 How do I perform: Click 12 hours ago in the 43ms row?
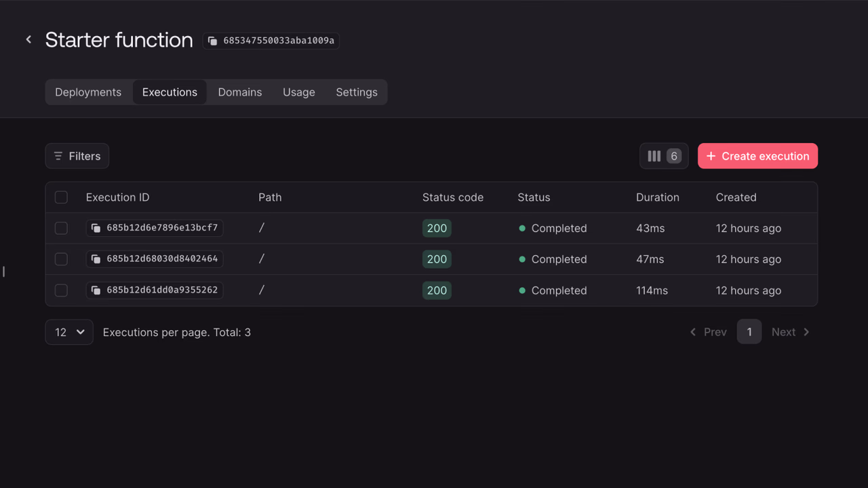[x=749, y=228]
